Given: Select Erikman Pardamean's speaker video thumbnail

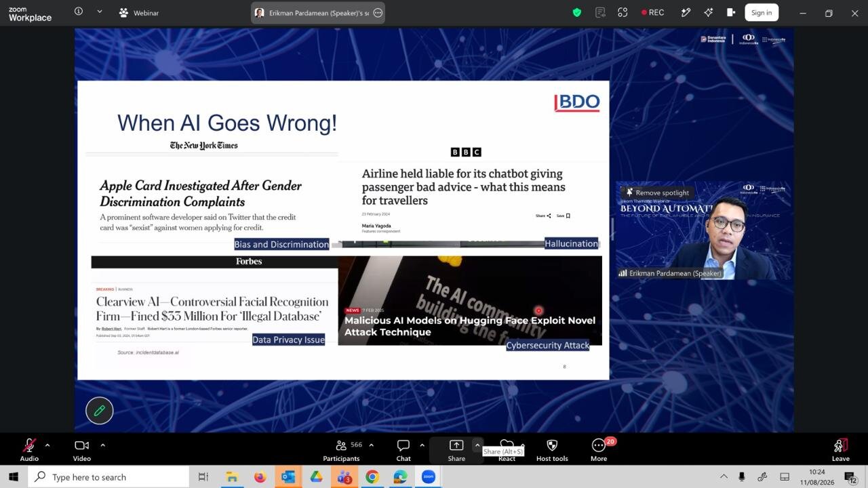Looking at the screenshot, I should [703, 230].
